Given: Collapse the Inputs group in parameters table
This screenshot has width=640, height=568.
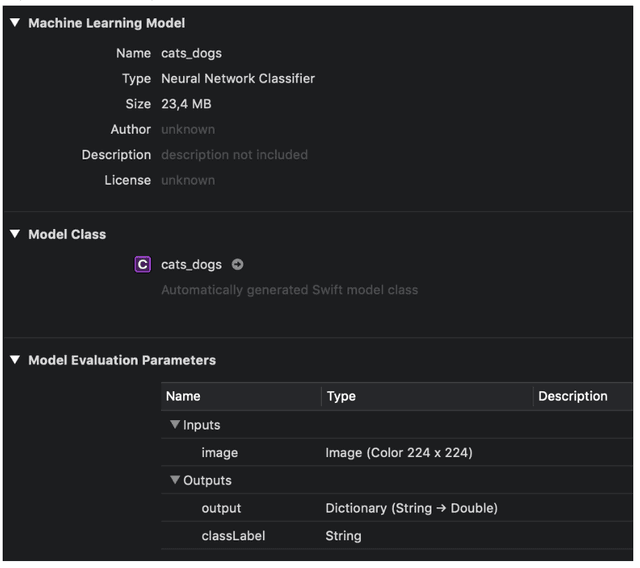Looking at the screenshot, I should tap(175, 425).
